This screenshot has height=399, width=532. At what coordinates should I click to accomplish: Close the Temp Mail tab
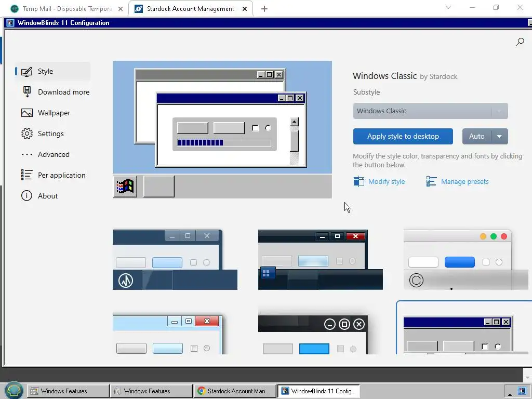[121, 9]
